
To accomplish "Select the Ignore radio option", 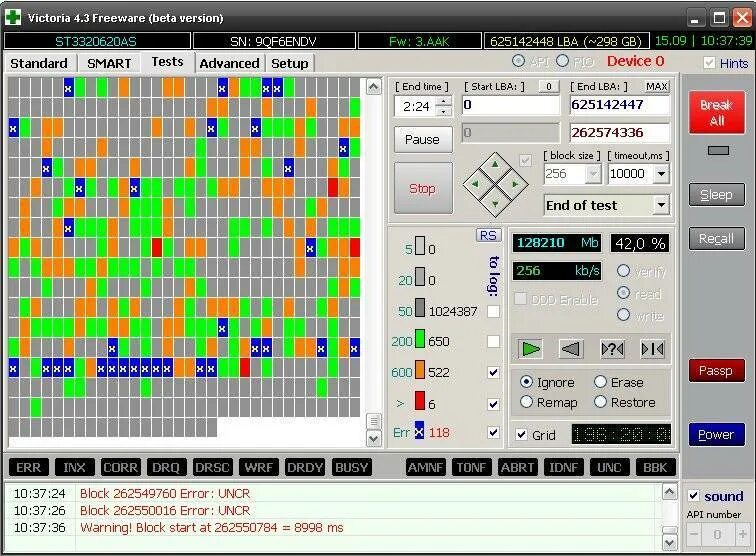I will point(526,382).
